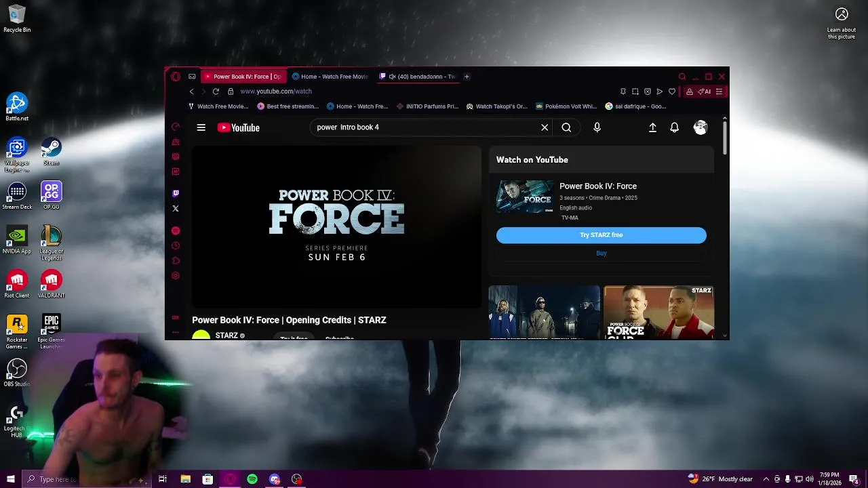Open Discord from the taskbar

pos(275,479)
